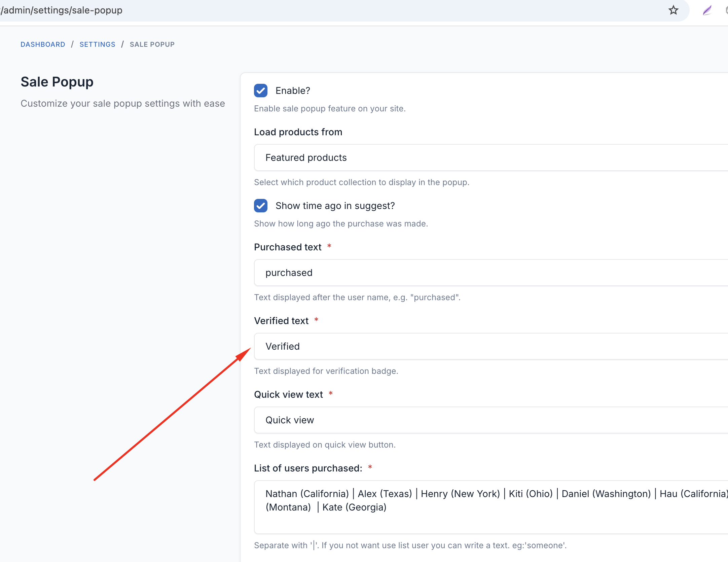Click 'Text displayed after the user name' hint

click(x=357, y=297)
